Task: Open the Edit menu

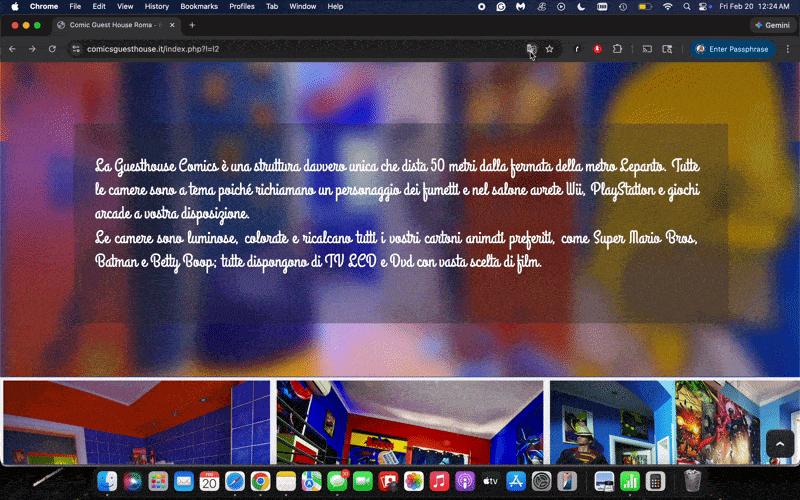Action: [99, 7]
